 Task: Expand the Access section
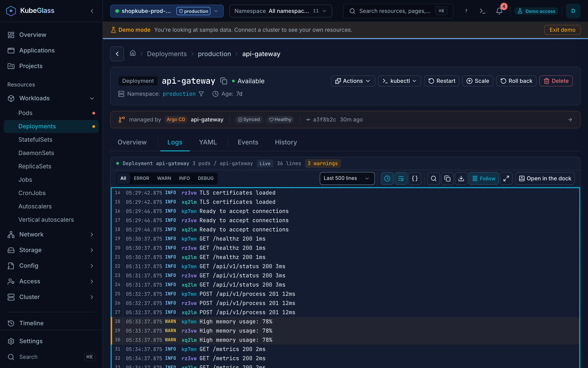pyautogui.click(x=51, y=281)
